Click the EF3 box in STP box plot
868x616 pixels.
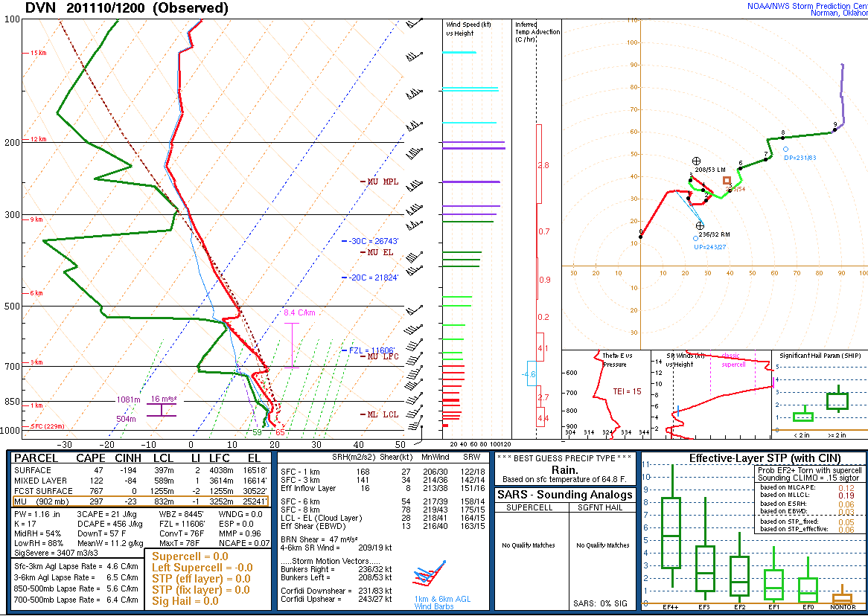pos(705,568)
